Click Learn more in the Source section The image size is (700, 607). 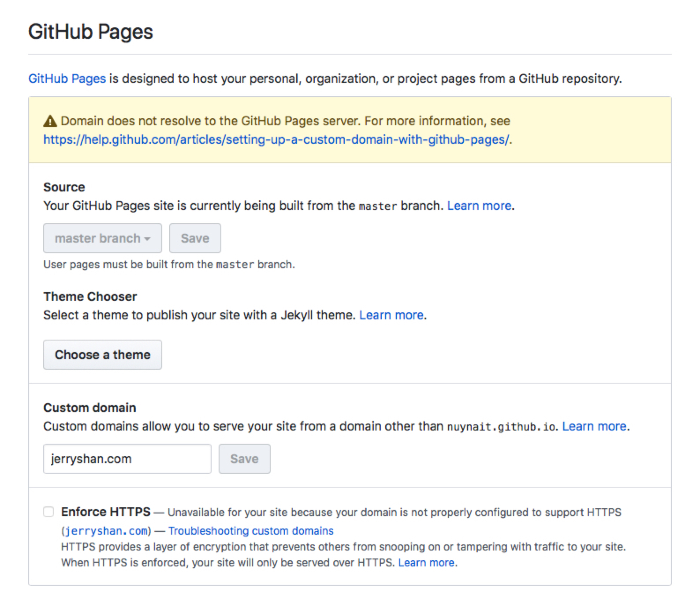479,206
